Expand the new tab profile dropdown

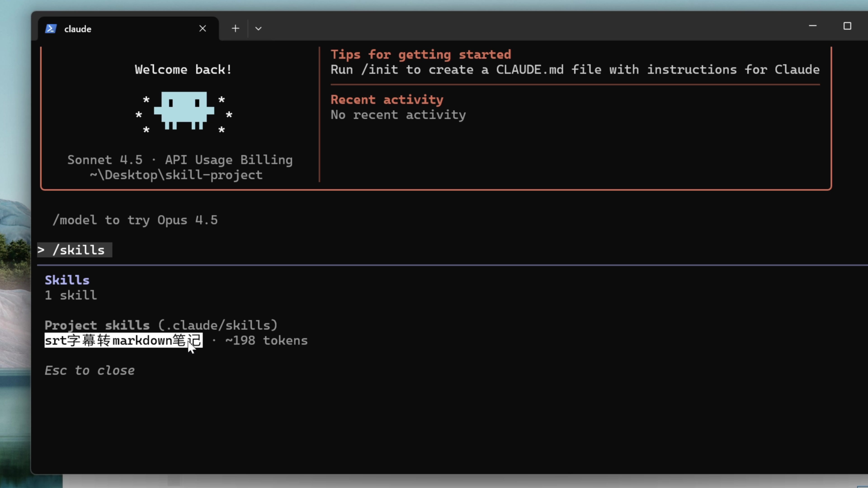(x=258, y=29)
